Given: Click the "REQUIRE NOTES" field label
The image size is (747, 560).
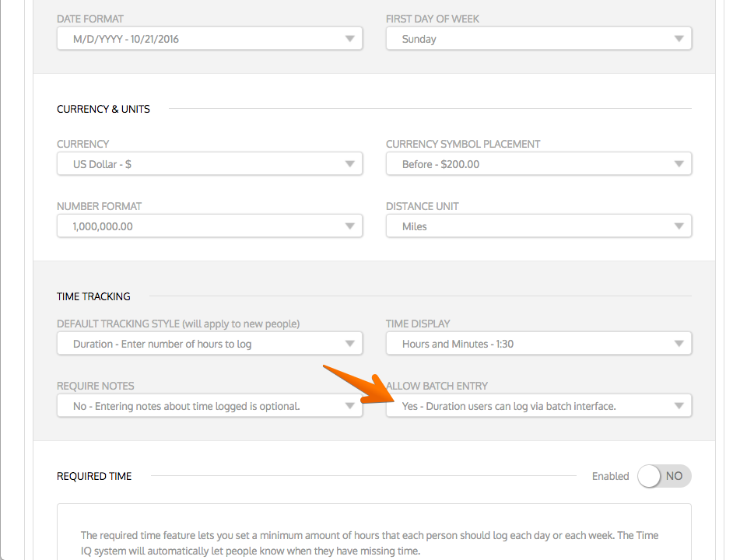Looking at the screenshot, I should 95,387.
